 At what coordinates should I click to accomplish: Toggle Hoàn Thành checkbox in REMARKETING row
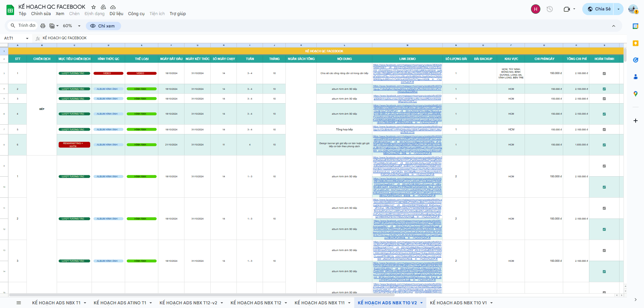(604, 145)
